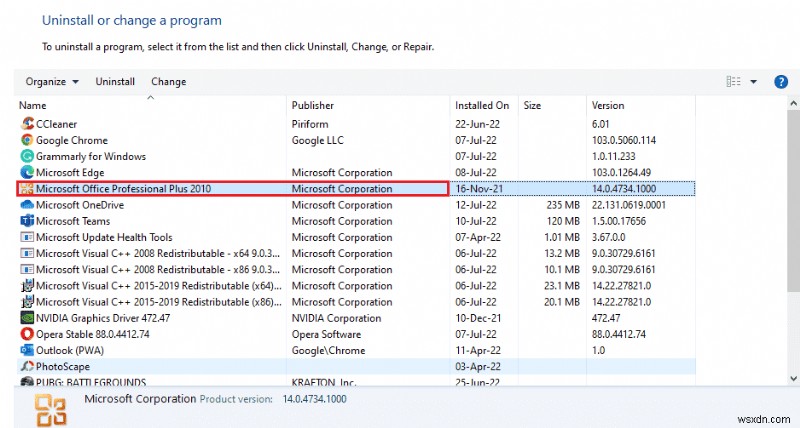Select Microsoft Office Professional Plus 2010 row
800x428 pixels.
[123, 188]
